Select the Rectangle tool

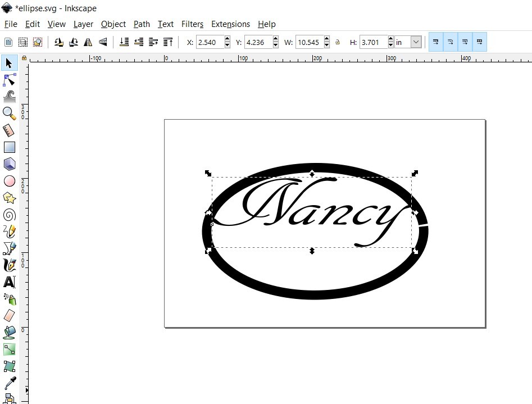pos(9,147)
